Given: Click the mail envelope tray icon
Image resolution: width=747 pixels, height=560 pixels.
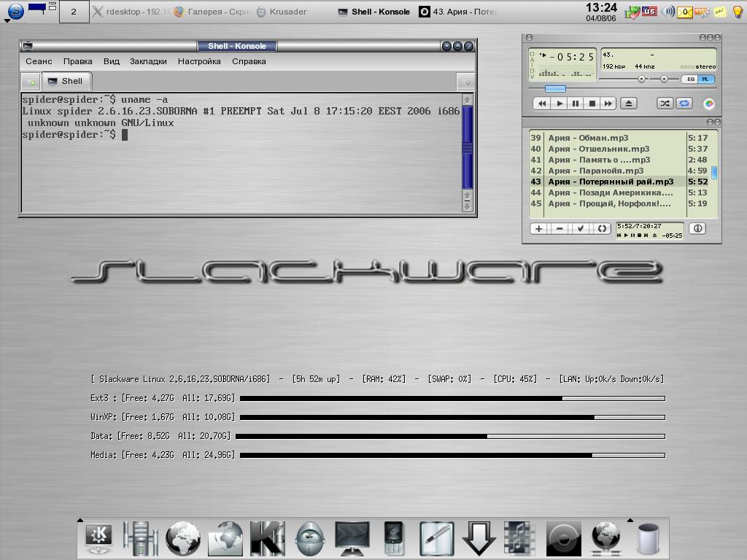Looking at the screenshot, I should tap(684, 12).
